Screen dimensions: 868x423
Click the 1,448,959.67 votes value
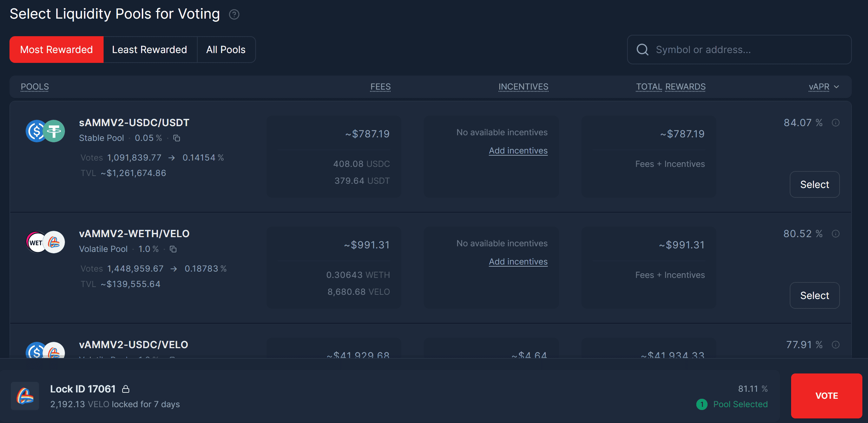point(135,269)
